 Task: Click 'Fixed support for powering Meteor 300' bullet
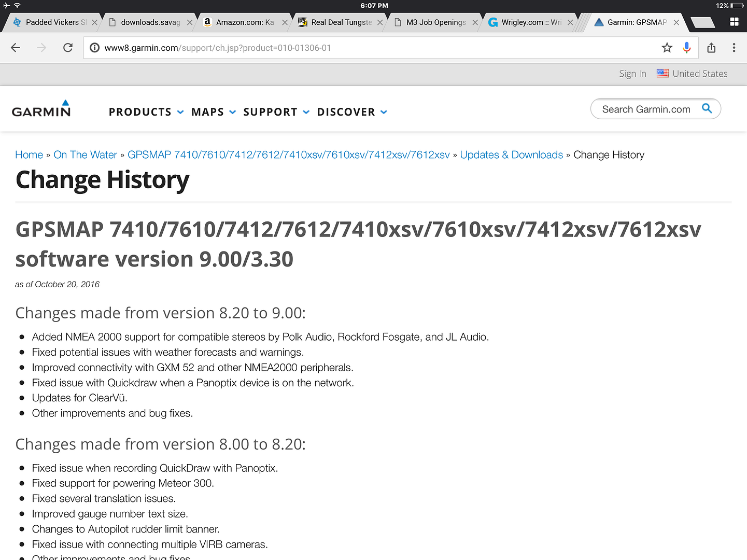point(123,483)
